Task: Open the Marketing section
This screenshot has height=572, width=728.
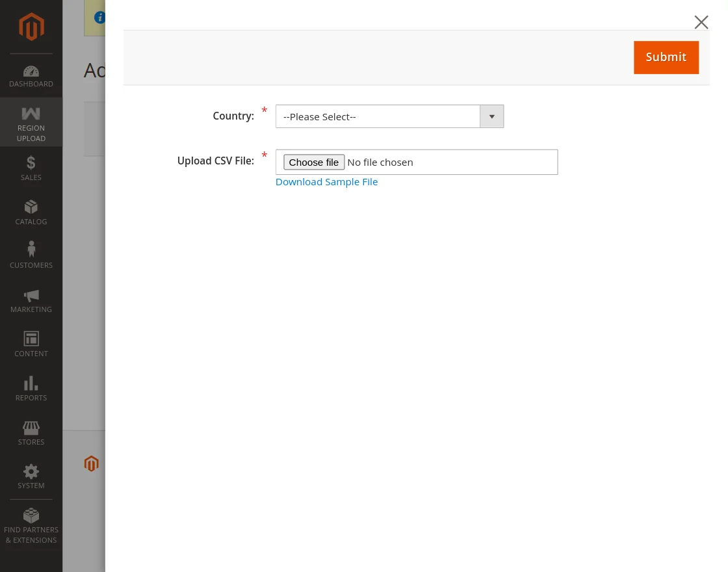Action: click(31, 301)
